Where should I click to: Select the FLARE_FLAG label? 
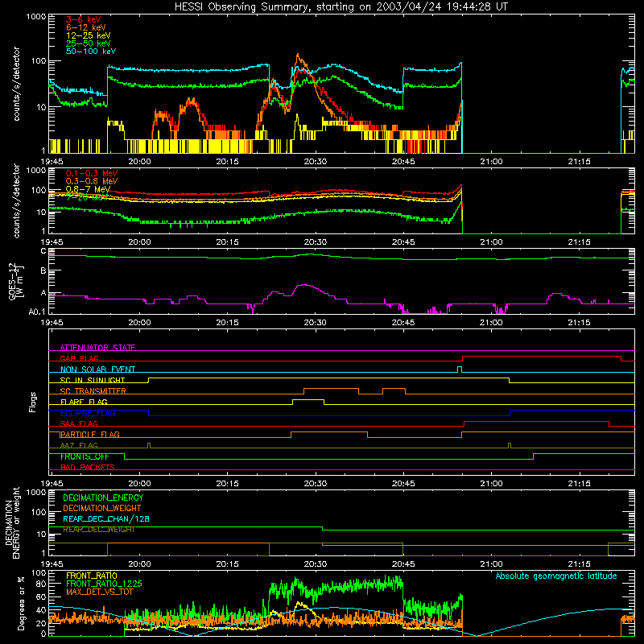coord(84,402)
